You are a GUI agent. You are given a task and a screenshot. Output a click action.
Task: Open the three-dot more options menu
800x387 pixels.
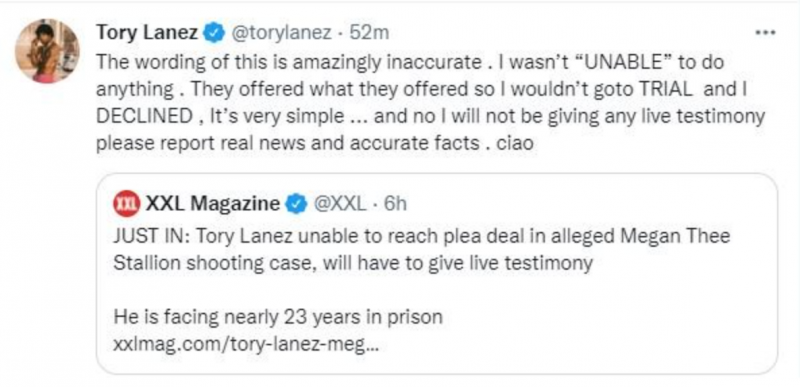click(x=765, y=33)
